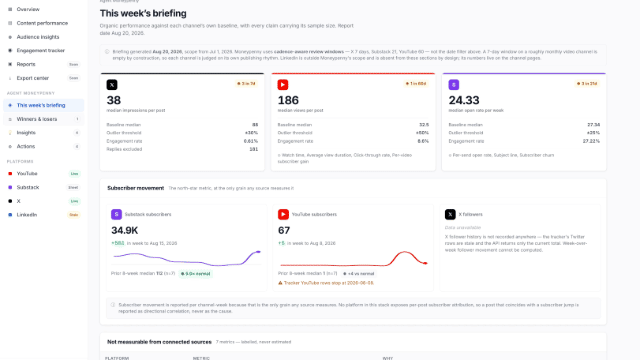Click the purple Substack dot in sidebar
This screenshot has height=360, width=640.
pos(10,187)
